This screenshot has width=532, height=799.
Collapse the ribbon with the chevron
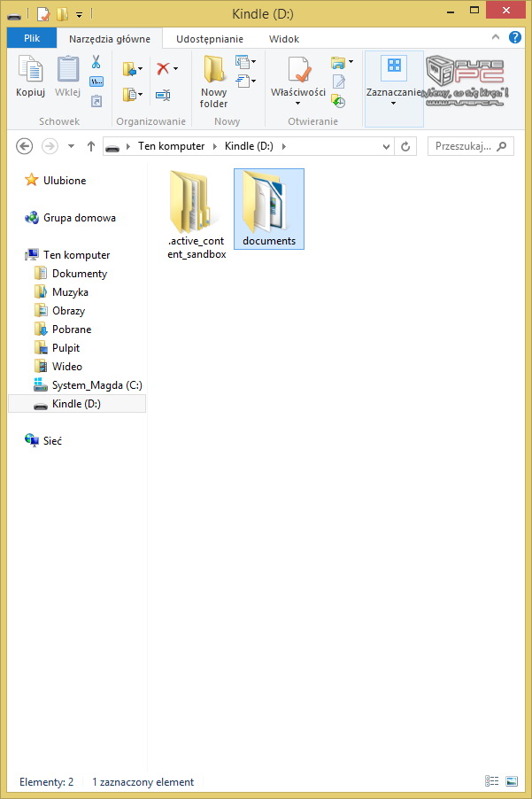(x=496, y=37)
